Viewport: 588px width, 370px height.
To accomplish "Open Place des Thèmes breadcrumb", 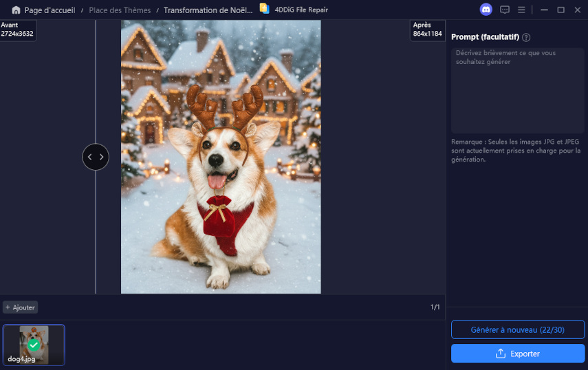I will coord(120,10).
